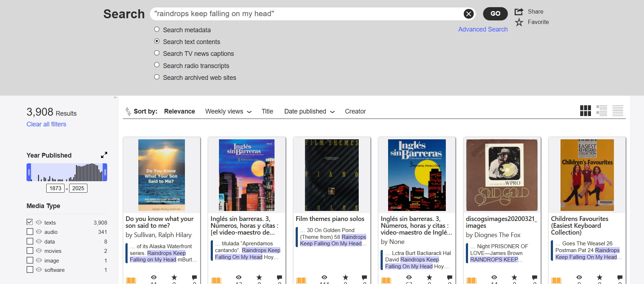The image size is (644, 284).
Task: Click Clear all filters link
Action: point(46,124)
